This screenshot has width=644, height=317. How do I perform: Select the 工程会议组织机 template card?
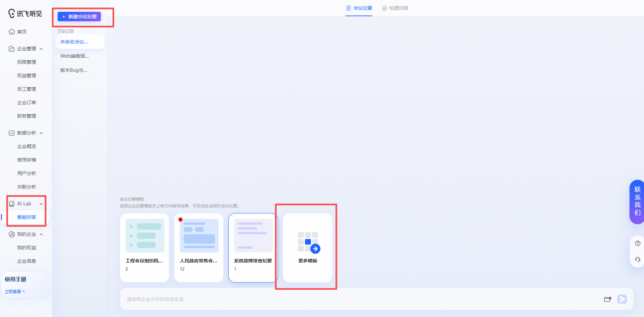coord(144,248)
